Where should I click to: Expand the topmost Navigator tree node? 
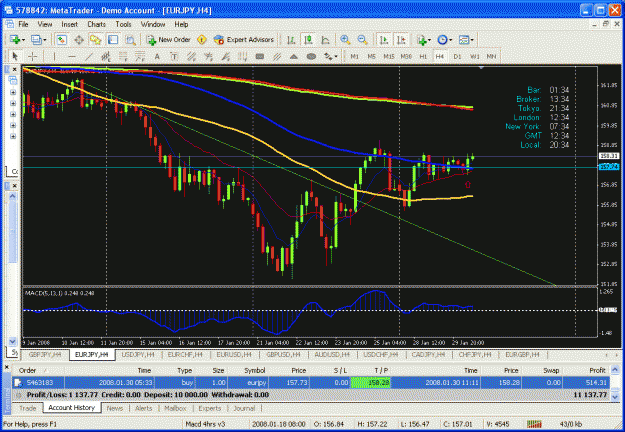tap(13, 92)
